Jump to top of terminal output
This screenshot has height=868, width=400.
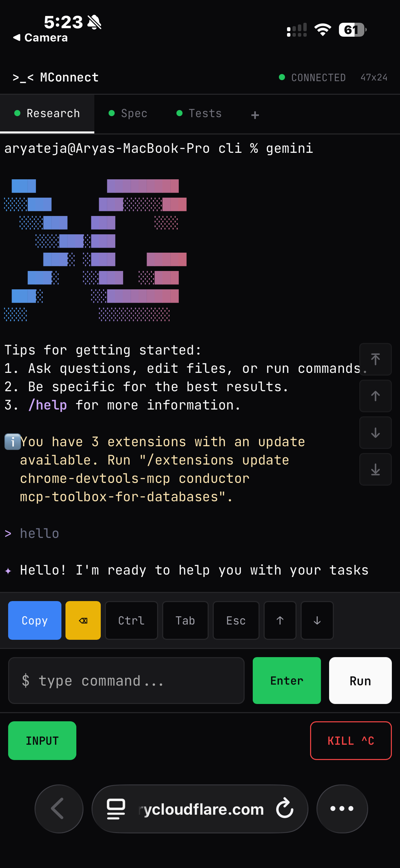(x=376, y=359)
